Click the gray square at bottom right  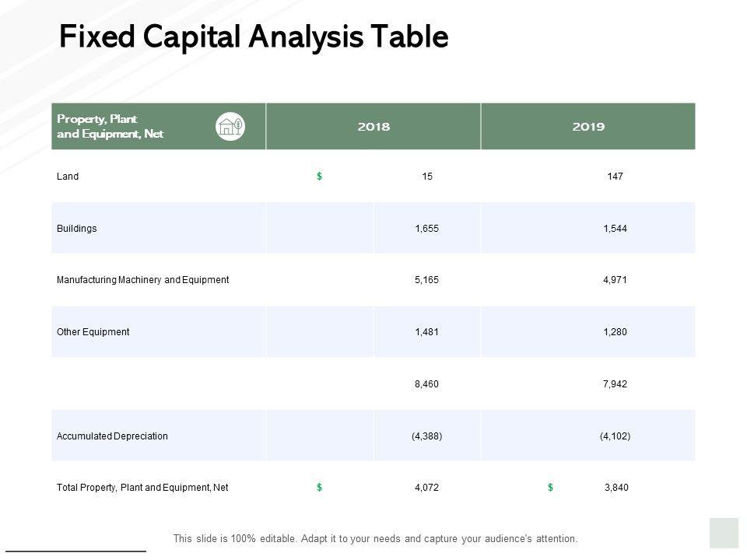(724, 533)
